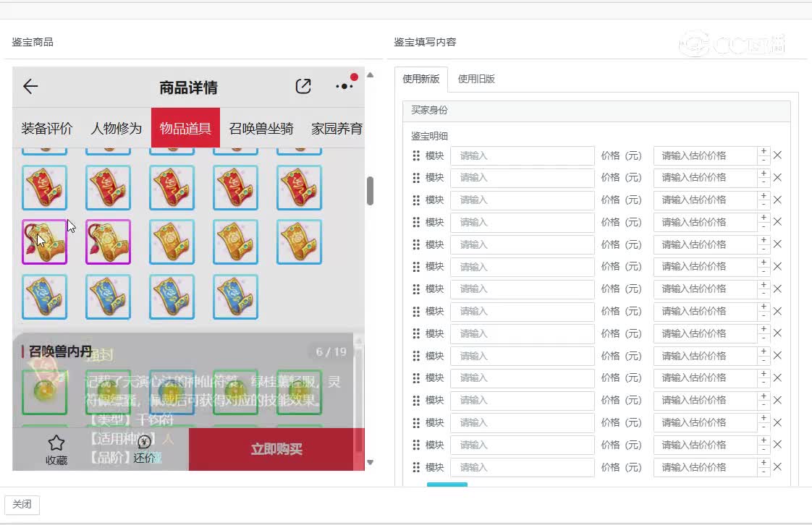Click the 鉴宝明细 label
The height and width of the screenshot is (525, 812).
tap(429, 136)
